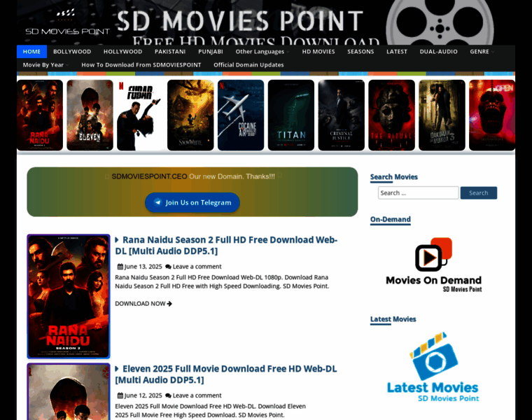Click the On-Demand sidebar heading
This screenshot has width=532, height=420.
(x=391, y=219)
